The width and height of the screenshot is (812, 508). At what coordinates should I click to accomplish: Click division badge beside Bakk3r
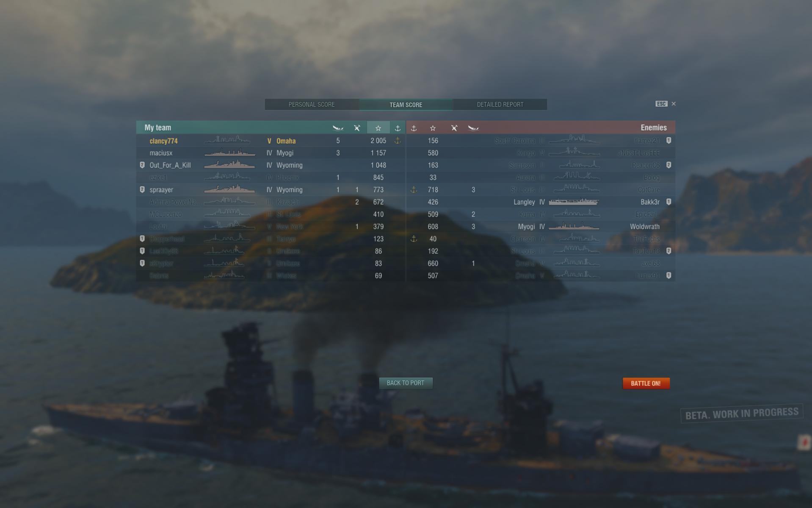click(668, 202)
